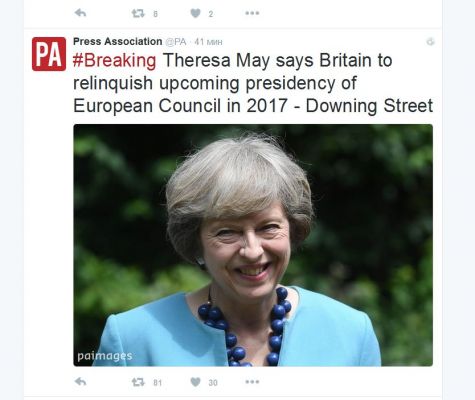The height and width of the screenshot is (400, 475).
Task: Click the reply arrow on the upper tweet
Action: tap(80, 13)
